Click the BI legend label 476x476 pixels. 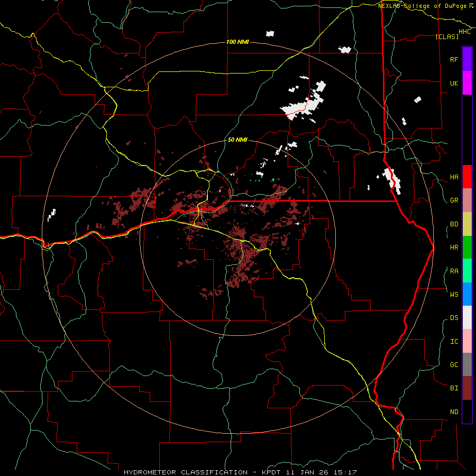click(x=454, y=388)
